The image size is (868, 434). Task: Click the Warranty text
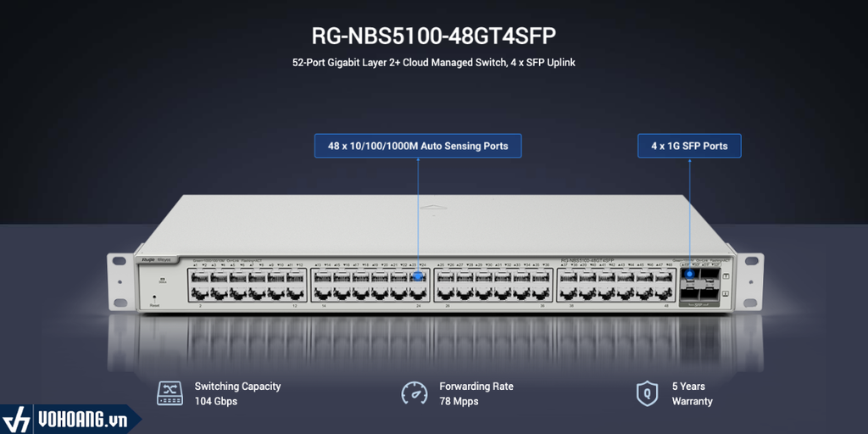point(692,401)
